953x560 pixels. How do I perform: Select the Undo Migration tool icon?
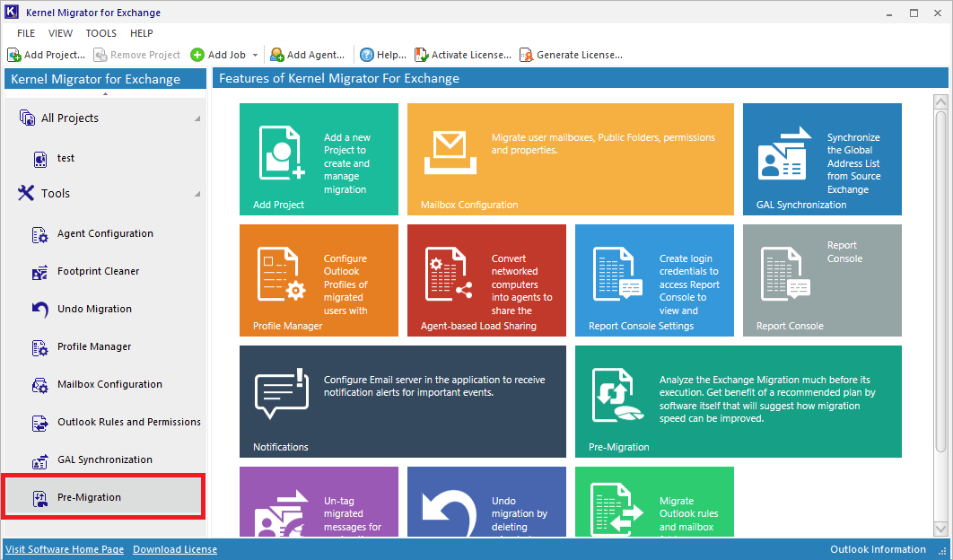(x=40, y=309)
